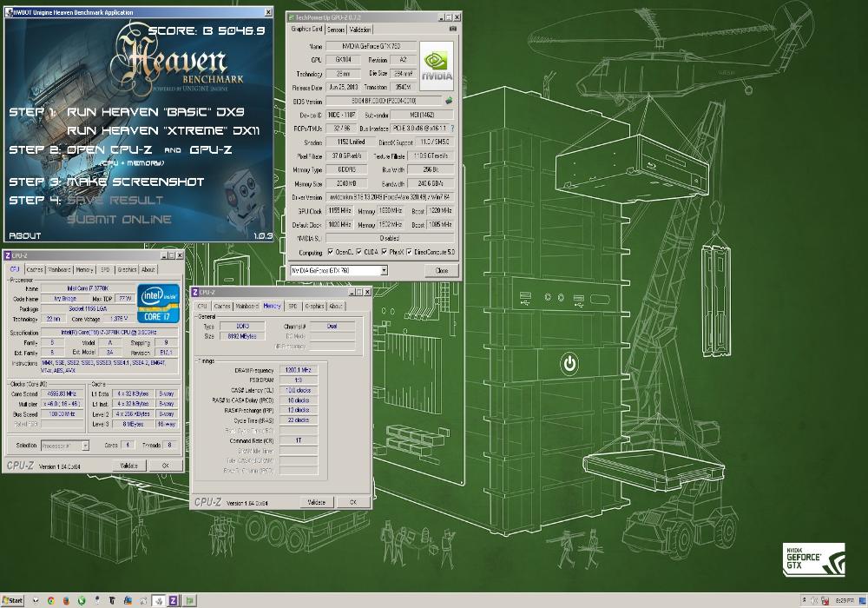Click the GPU-Z title bar app icon

point(291,17)
